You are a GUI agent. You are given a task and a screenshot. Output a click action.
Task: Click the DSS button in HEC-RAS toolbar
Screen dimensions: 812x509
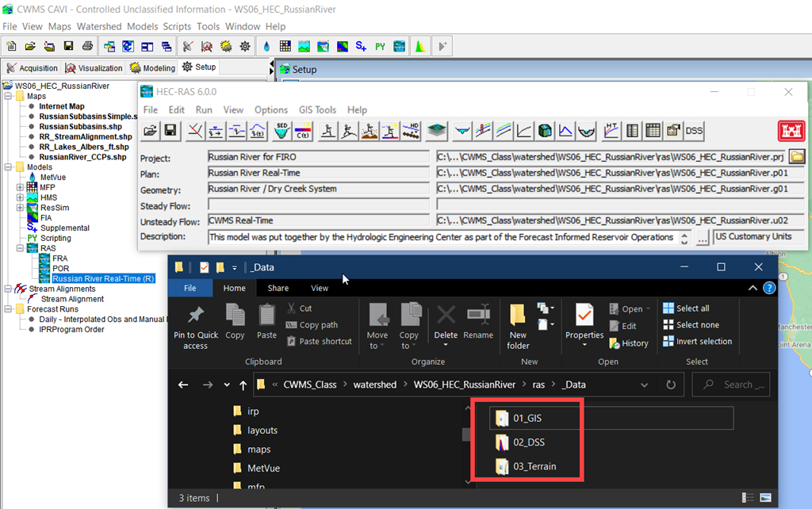[694, 131]
